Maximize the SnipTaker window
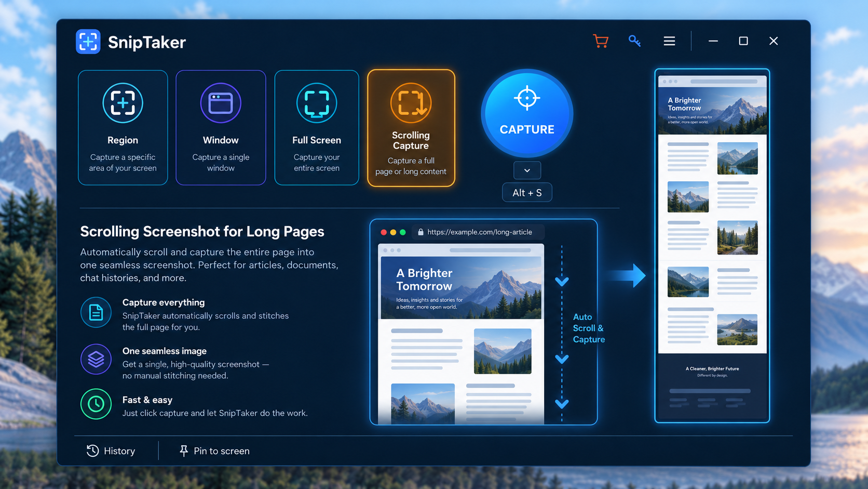 743,41
